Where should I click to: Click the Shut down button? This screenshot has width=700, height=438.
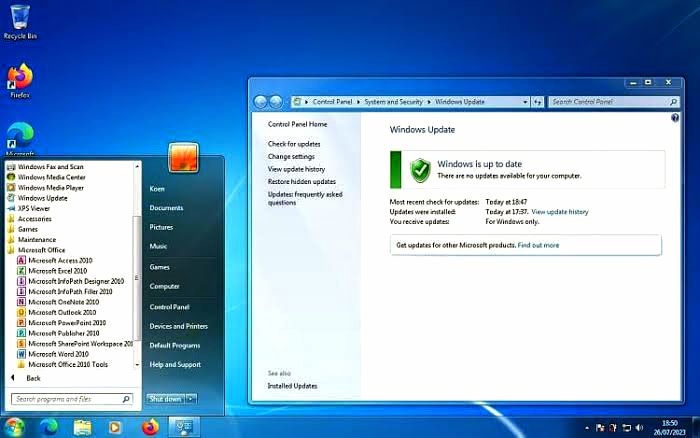(x=165, y=399)
